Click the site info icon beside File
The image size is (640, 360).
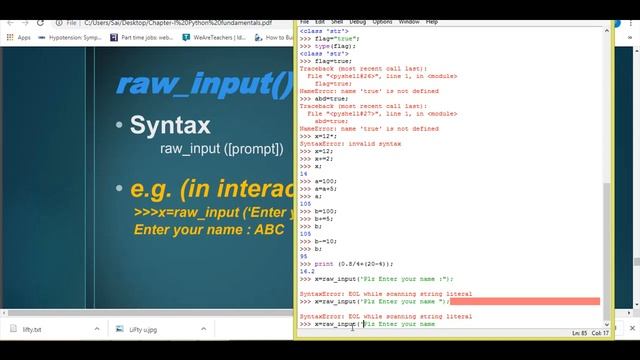[59, 23]
